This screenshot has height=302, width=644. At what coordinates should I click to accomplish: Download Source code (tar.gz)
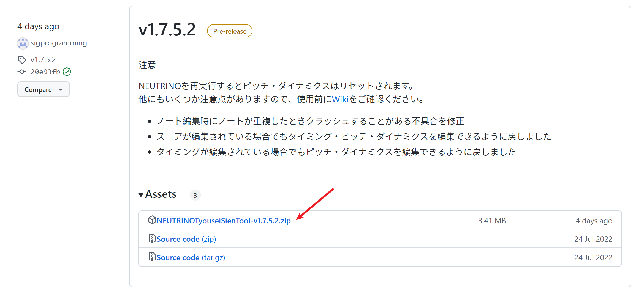191,257
